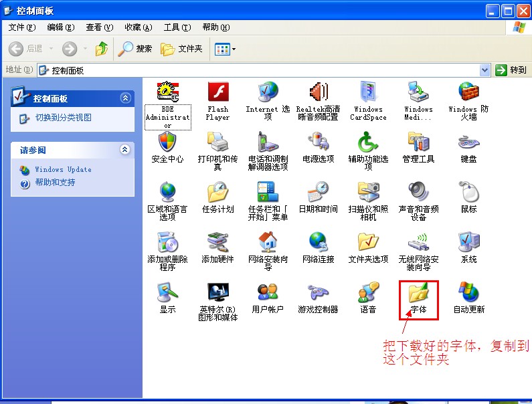Click 切换到分类视图 link
This screenshot has height=404, width=532.
coord(63,118)
